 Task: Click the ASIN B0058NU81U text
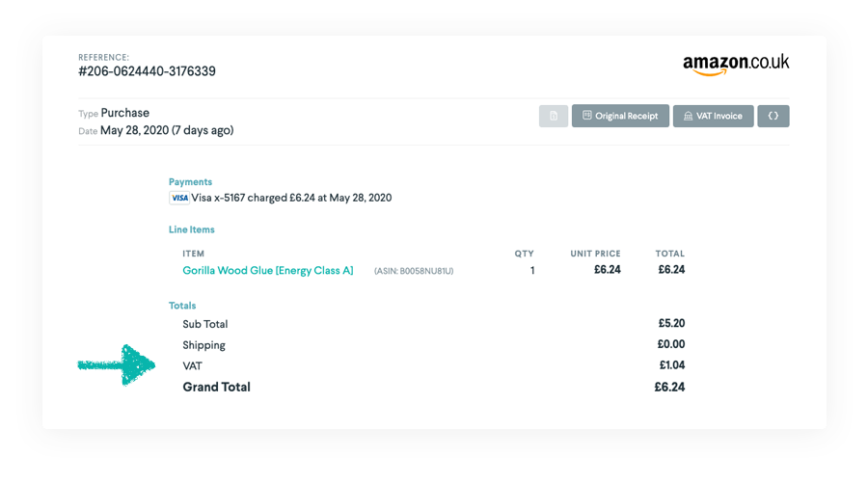coord(414,272)
